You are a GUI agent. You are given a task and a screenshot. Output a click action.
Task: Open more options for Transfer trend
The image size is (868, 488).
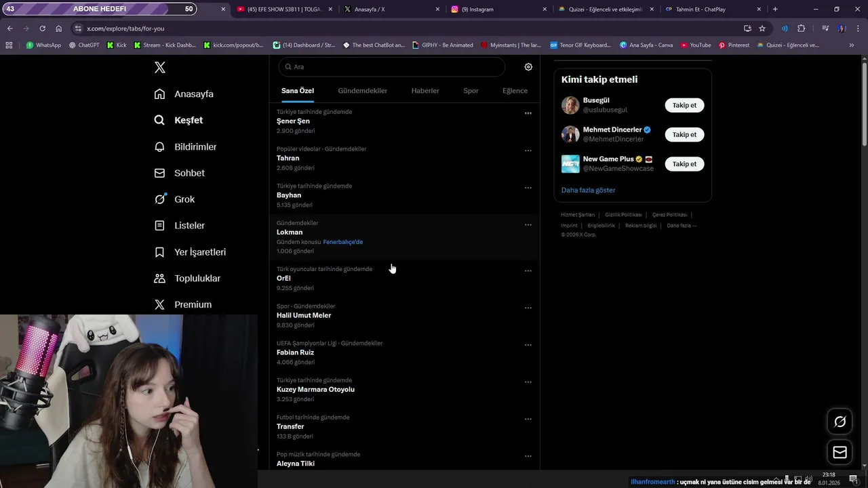coord(528,419)
